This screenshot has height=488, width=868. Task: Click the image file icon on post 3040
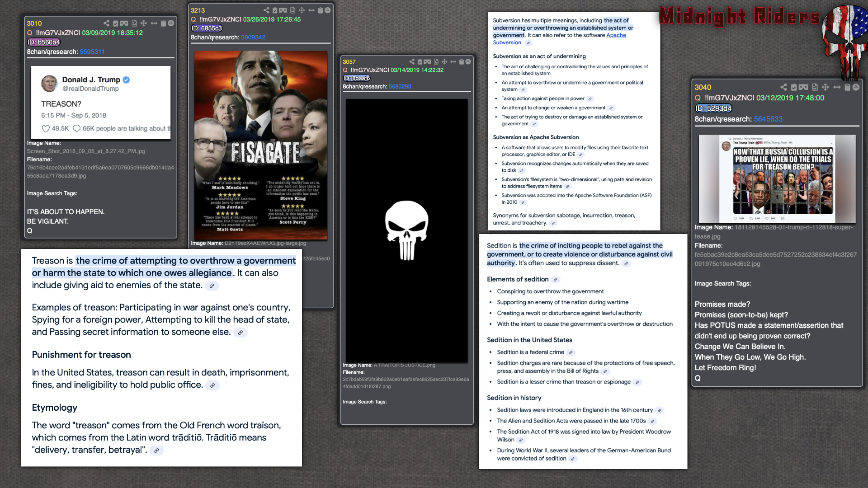[815, 87]
